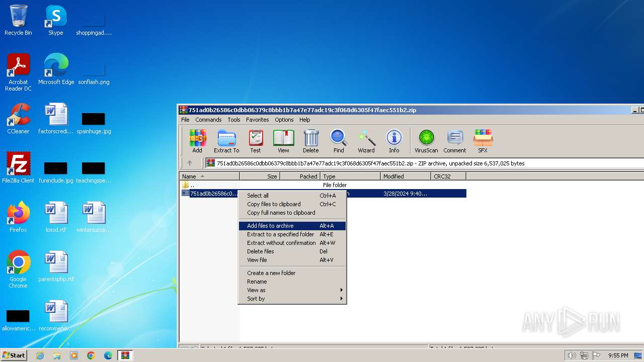Select the Google Chrome desktop shortcut
The width and height of the screenshot is (644, 362).
click(x=18, y=269)
